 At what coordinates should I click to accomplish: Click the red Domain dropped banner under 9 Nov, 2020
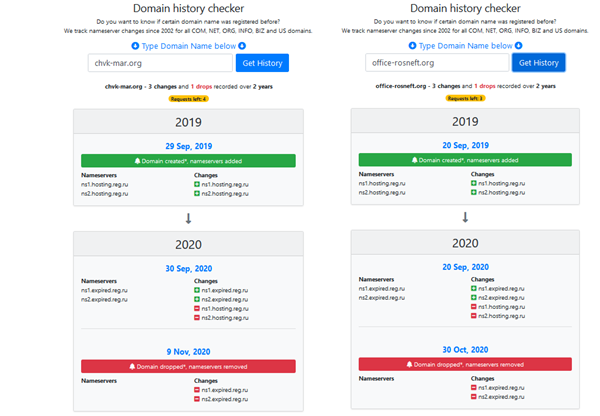188,367
